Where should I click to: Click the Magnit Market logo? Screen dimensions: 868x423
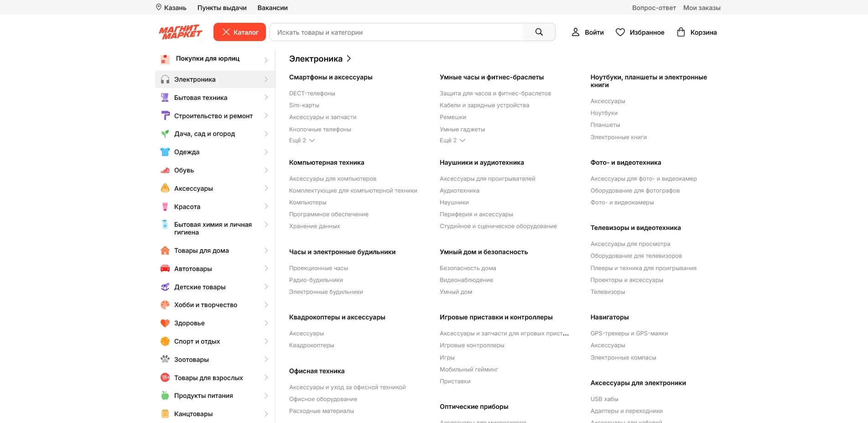pyautogui.click(x=180, y=32)
